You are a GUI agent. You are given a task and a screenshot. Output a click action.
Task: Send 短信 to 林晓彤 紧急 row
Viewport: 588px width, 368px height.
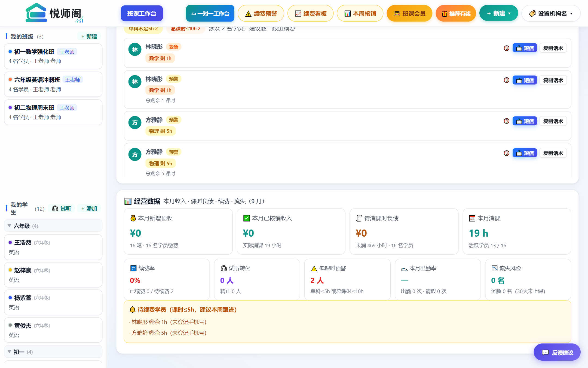[525, 48]
